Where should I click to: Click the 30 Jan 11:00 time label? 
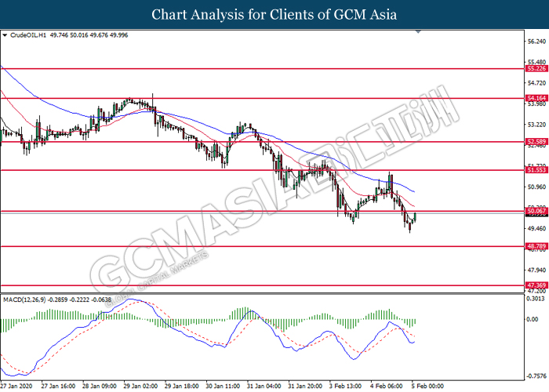tap(223, 386)
